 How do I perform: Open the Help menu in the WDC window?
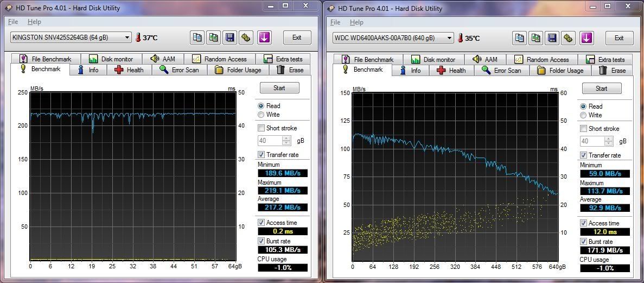356,22
